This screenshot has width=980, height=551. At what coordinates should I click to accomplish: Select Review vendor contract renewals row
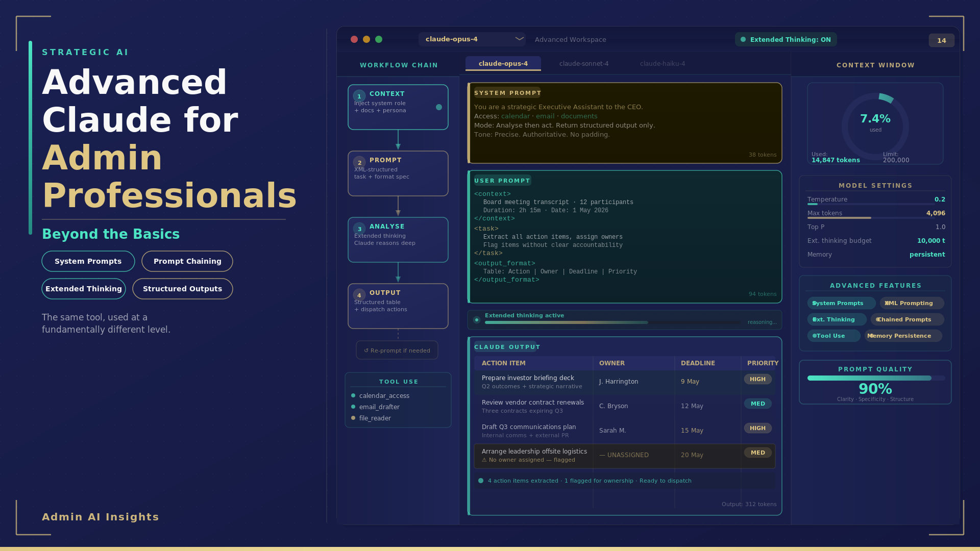(x=625, y=406)
